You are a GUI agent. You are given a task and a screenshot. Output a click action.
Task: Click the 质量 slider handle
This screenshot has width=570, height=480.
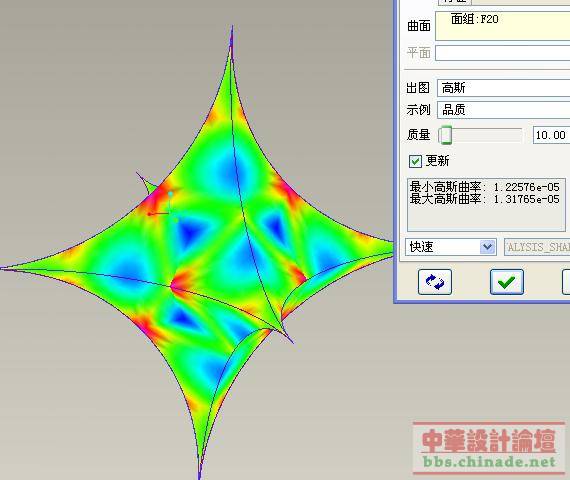(x=445, y=135)
